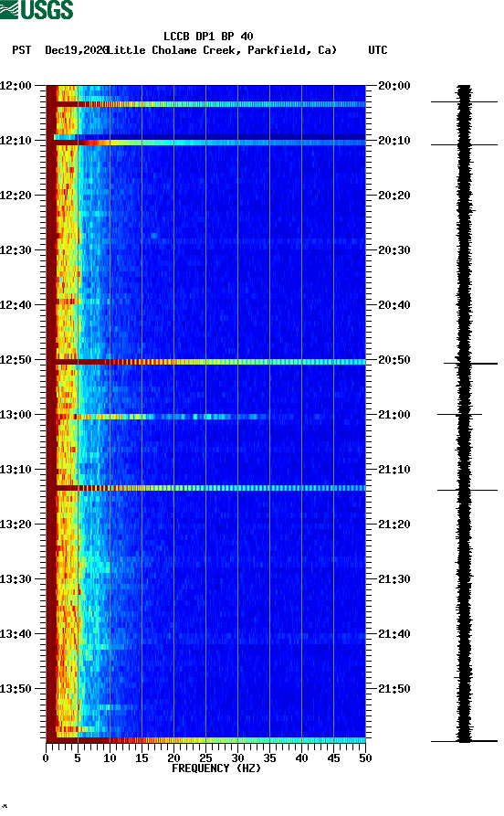Click the 21:30 UTC time label
This screenshot has height=816, width=504.
[394, 579]
